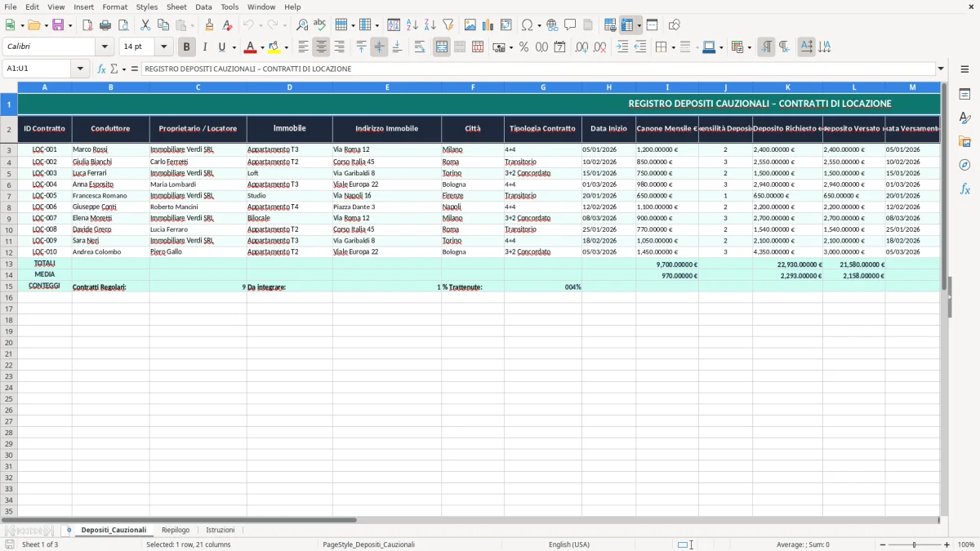Image resolution: width=980 pixels, height=551 pixels.
Task: Click the Cut scissors icon
Action: tap(145, 25)
